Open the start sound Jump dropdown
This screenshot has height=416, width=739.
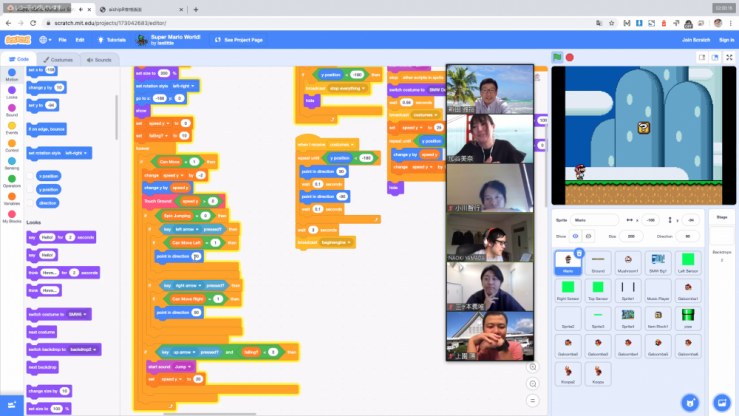point(182,367)
